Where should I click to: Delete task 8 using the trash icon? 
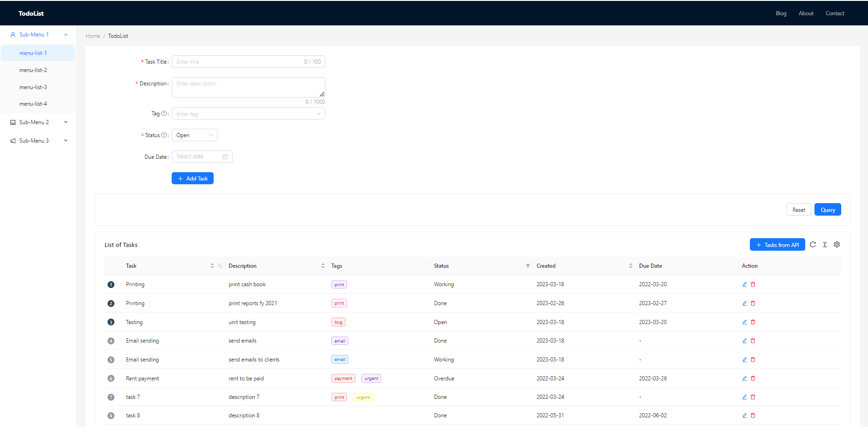(x=753, y=415)
